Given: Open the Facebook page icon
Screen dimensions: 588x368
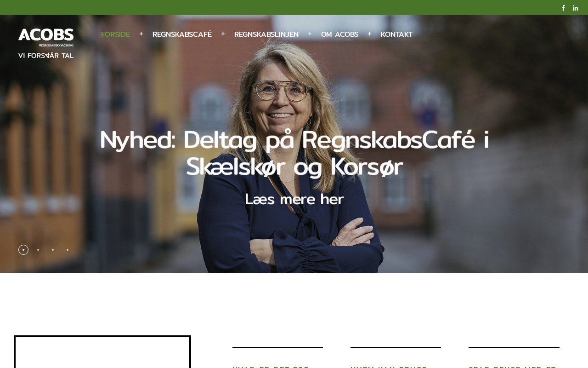Looking at the screenshot, I should coord(563,8).
